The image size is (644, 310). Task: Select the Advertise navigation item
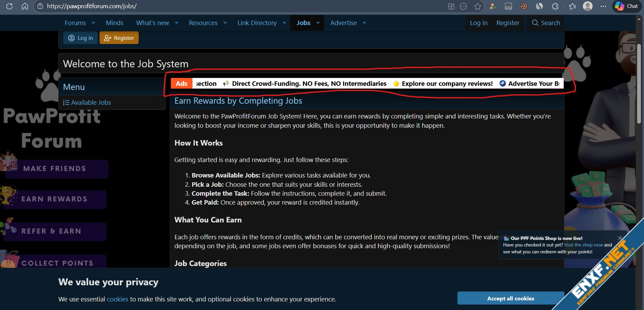[x=343, y=23]
